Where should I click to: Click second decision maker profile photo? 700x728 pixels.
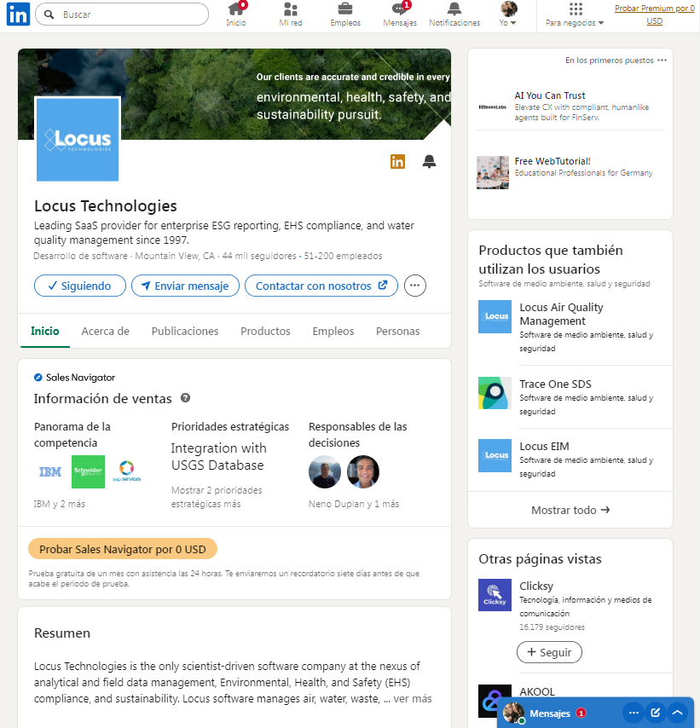(x=363, y=471)
